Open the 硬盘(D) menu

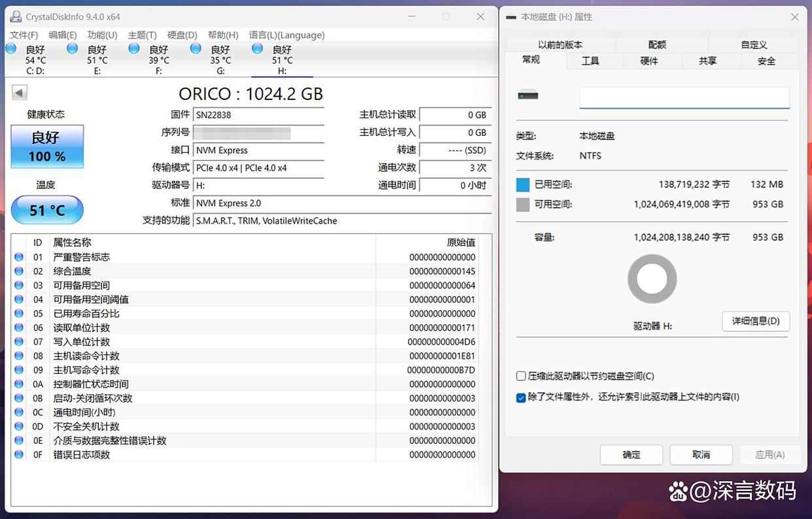click(182, 35)
